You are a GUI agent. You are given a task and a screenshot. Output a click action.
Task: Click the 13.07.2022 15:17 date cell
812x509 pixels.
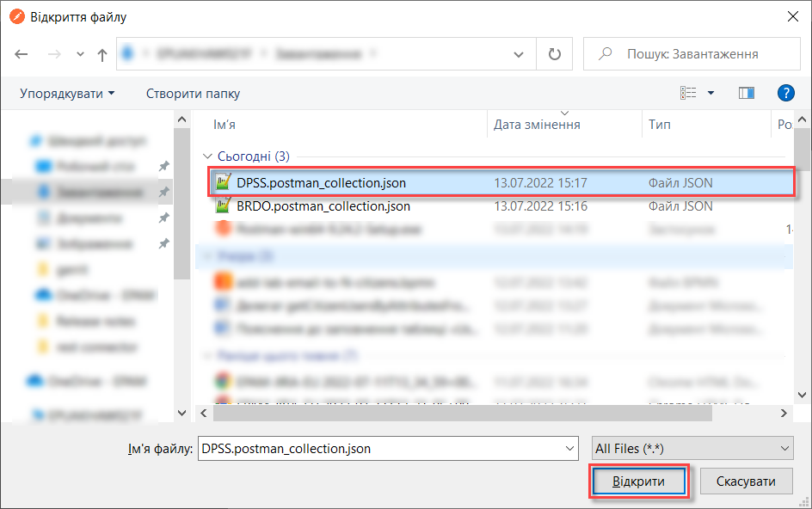click(541, 183)
